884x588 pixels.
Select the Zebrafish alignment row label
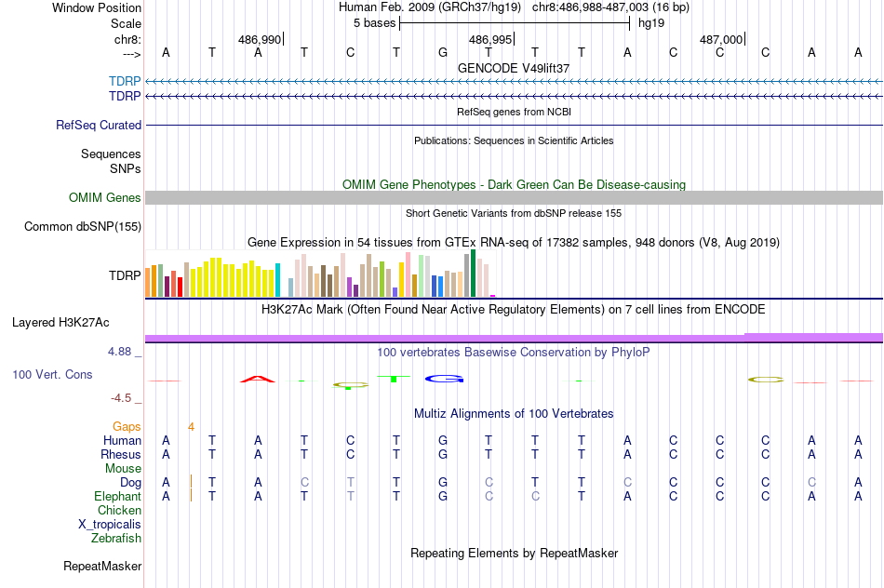pos(116,539)
